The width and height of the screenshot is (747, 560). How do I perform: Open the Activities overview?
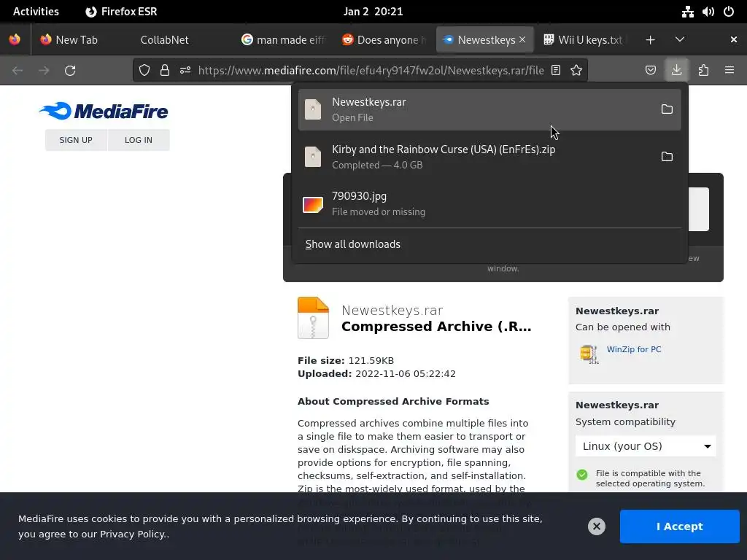pos(36,12)
